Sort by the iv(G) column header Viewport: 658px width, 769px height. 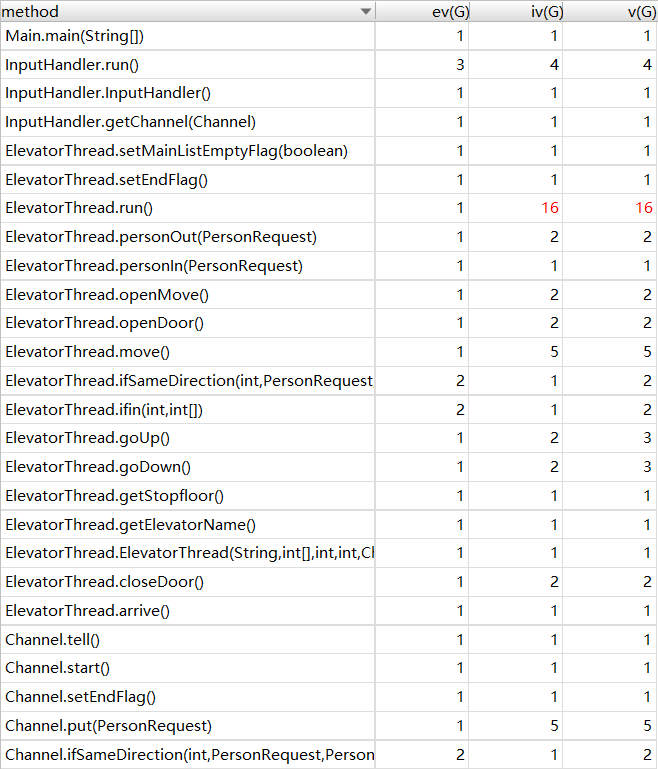pyautogui.click(x=516, y=11)
